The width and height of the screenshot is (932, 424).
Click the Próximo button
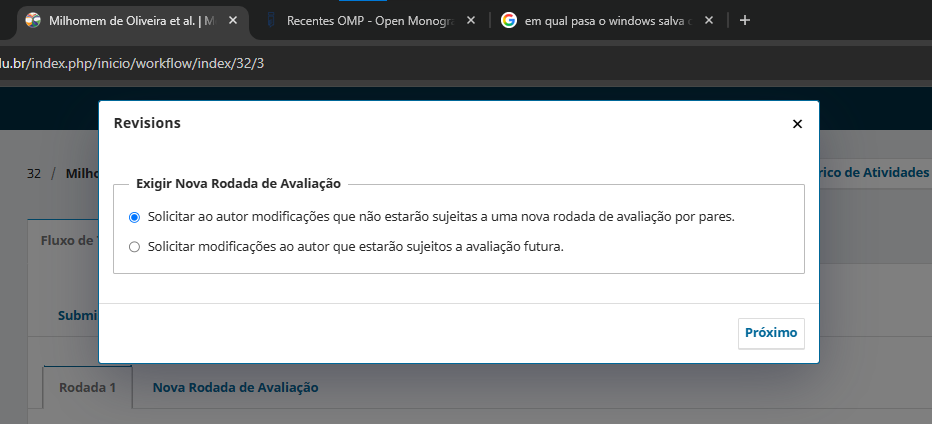pos(771,333)
